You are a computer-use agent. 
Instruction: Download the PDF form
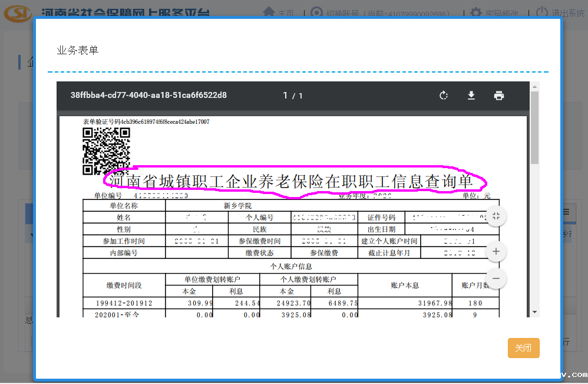pyautogui.click(x=471, y=96)
